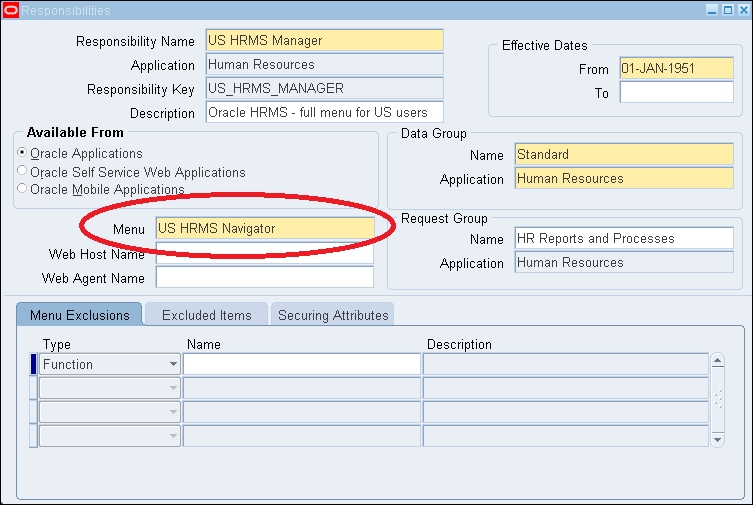The height and width of the screenshot is (505, 753).
Task: Click the first row Description cell in exclusions
Action: coord(566,364)
